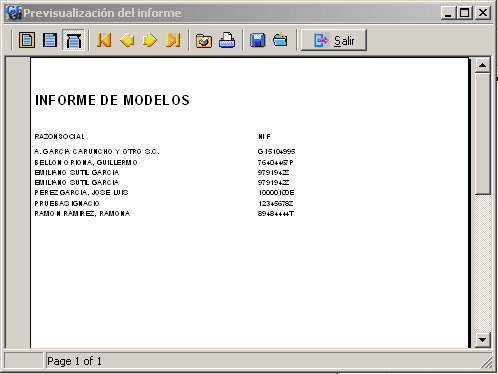Click the scroll down arrow

click(x=482, y=340)
